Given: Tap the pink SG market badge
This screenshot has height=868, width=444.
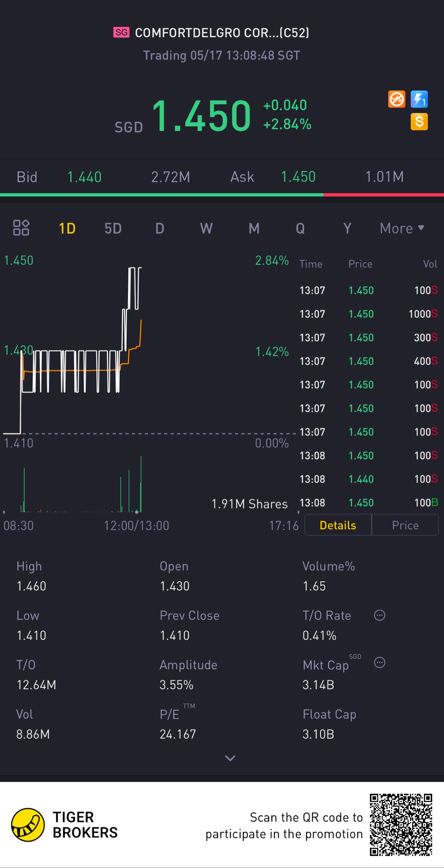Looking at the screenshot, I should [x=121, y=32].
